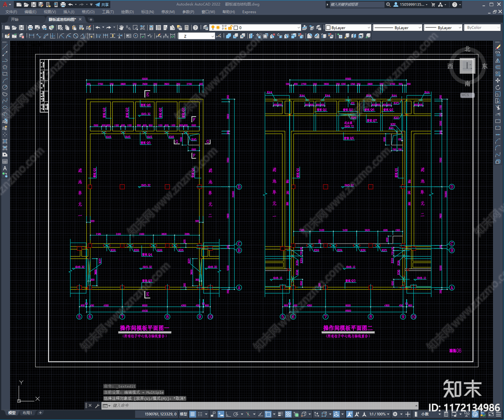This screenshot has width=504, height=420.
Task: Open the 绘图(D) menu
Action: tap(127, 12)
